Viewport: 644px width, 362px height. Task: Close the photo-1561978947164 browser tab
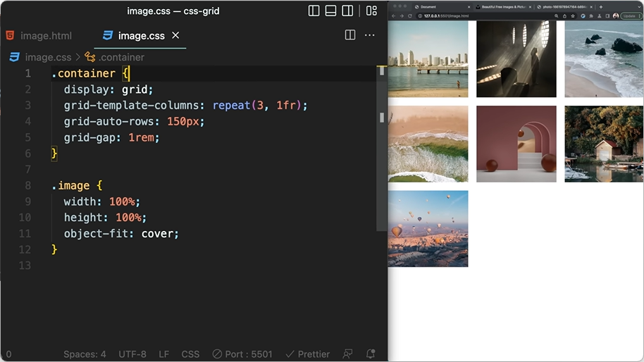pos(591,7)
